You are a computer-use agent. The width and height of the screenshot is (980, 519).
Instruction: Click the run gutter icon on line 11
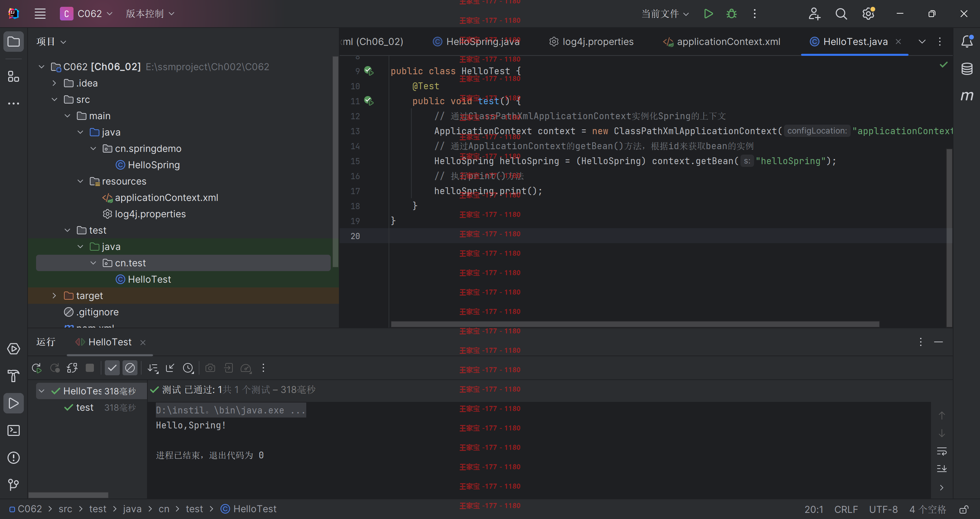point(369,101)
